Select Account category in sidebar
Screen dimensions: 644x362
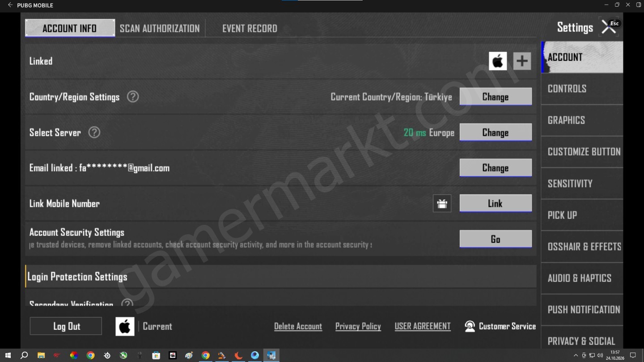[x=582, y=57]
